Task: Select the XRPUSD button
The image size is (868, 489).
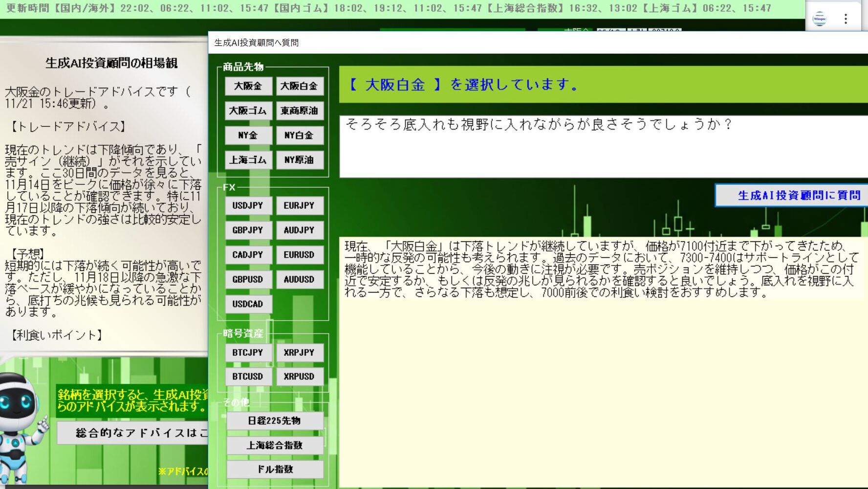Action: coord(299,377)
